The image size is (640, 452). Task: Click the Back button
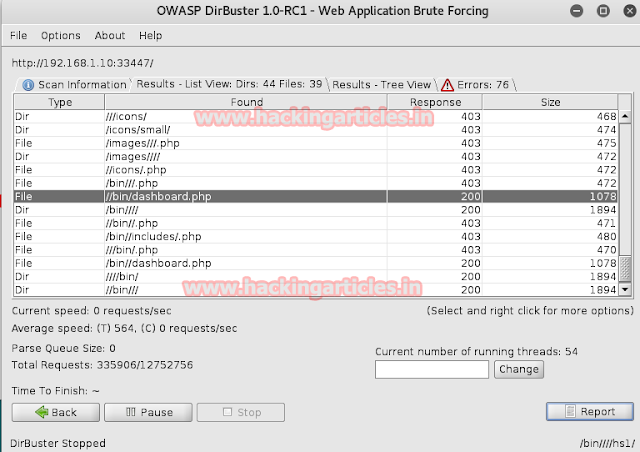56,412
